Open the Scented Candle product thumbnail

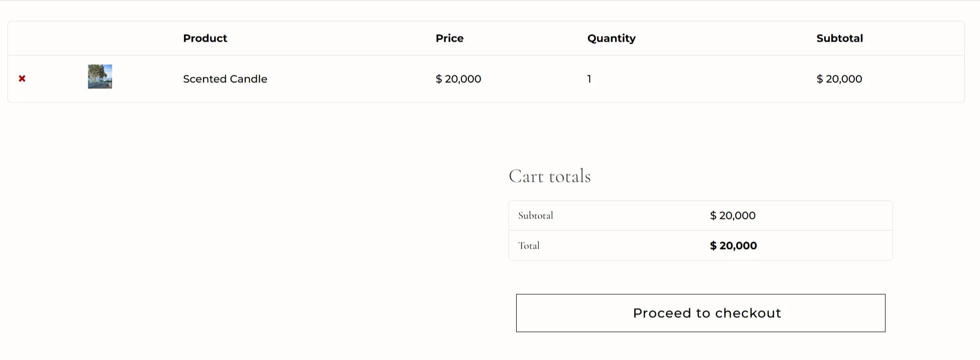pyautogui.click(x=100, y=77)
